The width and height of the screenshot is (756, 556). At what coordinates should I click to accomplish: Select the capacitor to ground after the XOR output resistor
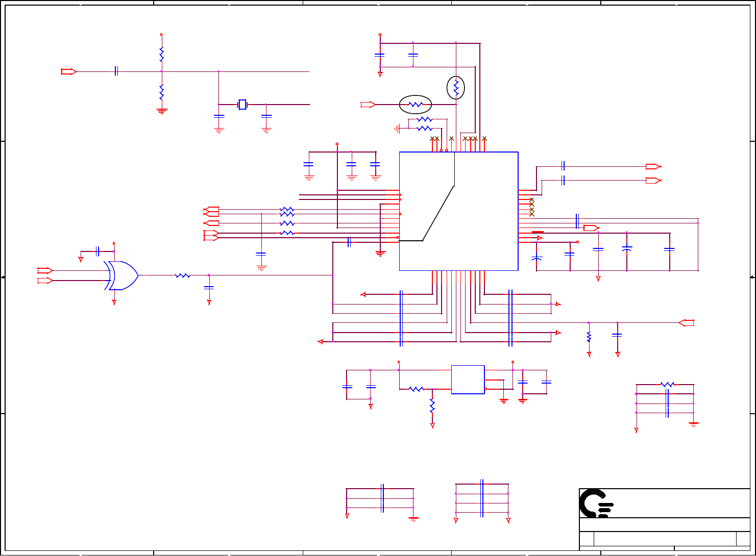[x=209, y=288]
